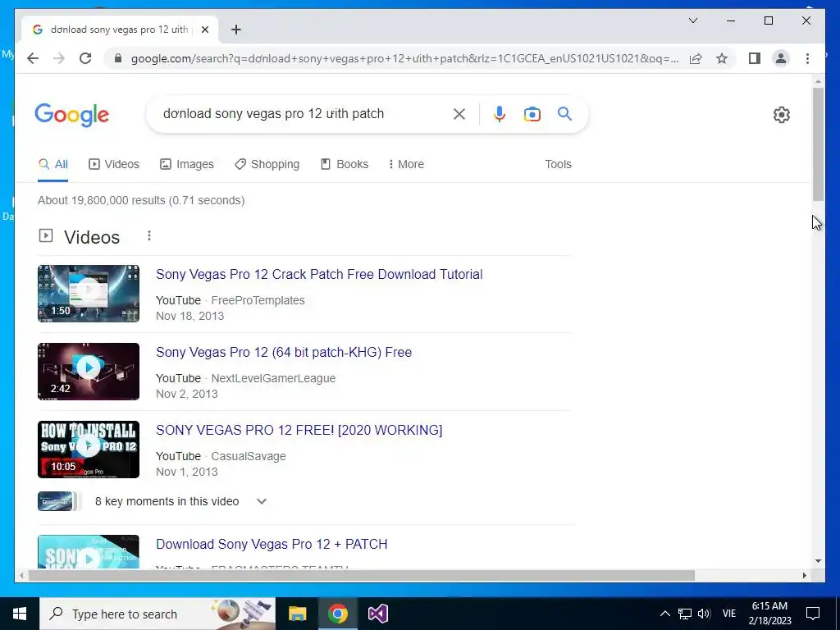This screenshot has width=840, height=630.
Task: Open a new tab with plus button
Action: (236, 30)
